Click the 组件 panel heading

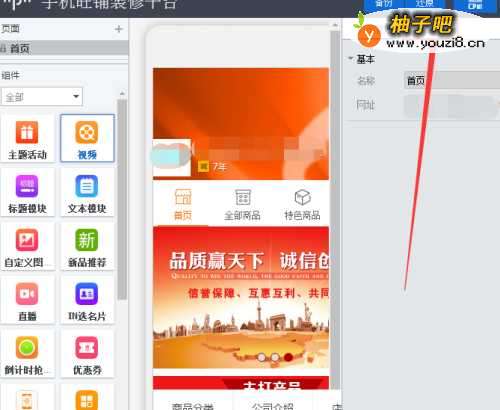10,75
